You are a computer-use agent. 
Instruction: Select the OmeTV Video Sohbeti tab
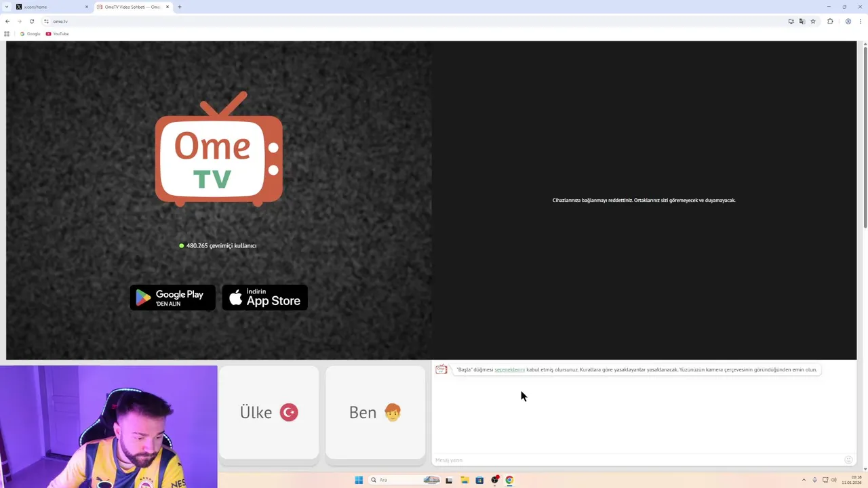click(x=133, y=7)
